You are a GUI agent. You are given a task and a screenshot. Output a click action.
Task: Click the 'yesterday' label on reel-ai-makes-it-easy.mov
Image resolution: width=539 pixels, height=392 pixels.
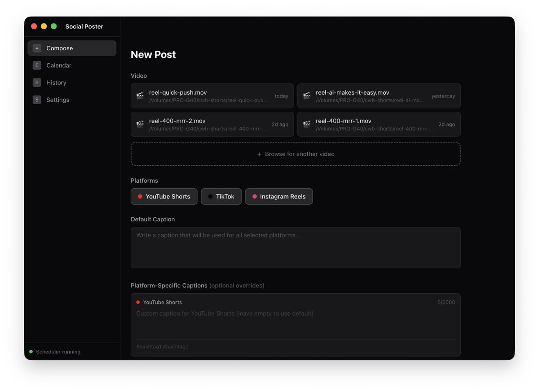(x=443, y=96)
